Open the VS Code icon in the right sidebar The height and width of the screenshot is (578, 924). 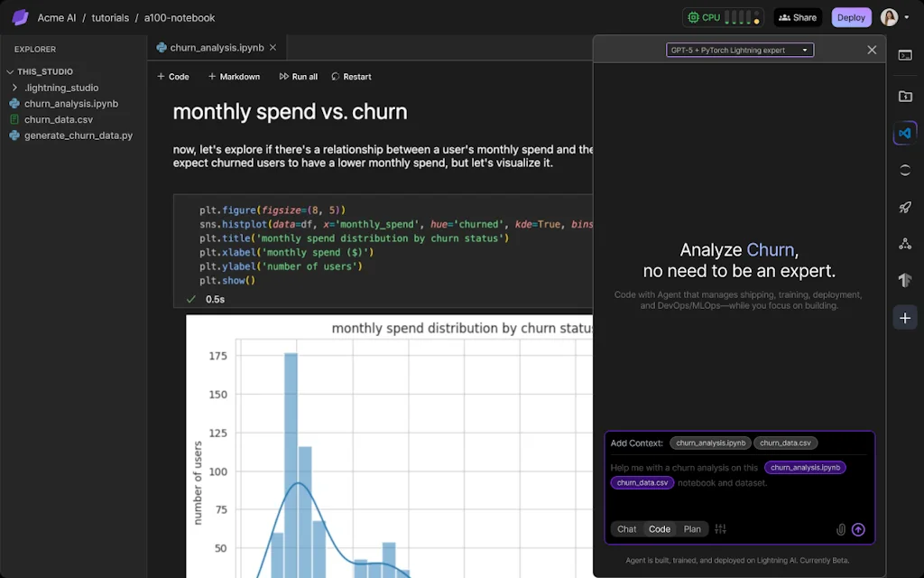coord(905,132)
